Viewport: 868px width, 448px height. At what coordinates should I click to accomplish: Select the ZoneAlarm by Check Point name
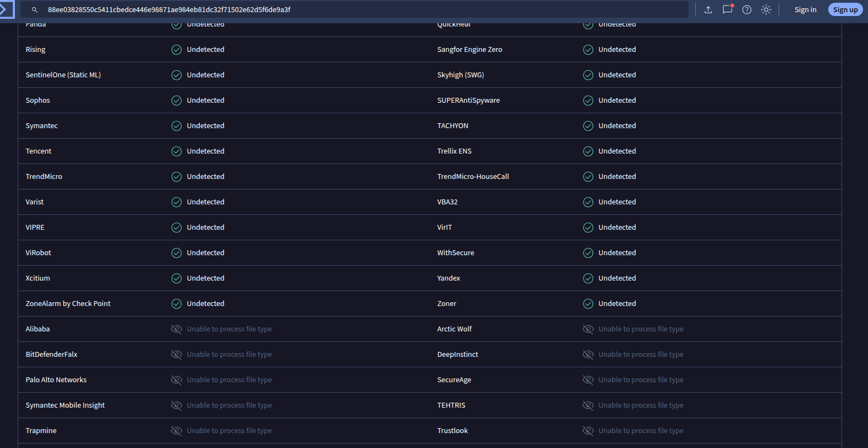click(68, 304)
